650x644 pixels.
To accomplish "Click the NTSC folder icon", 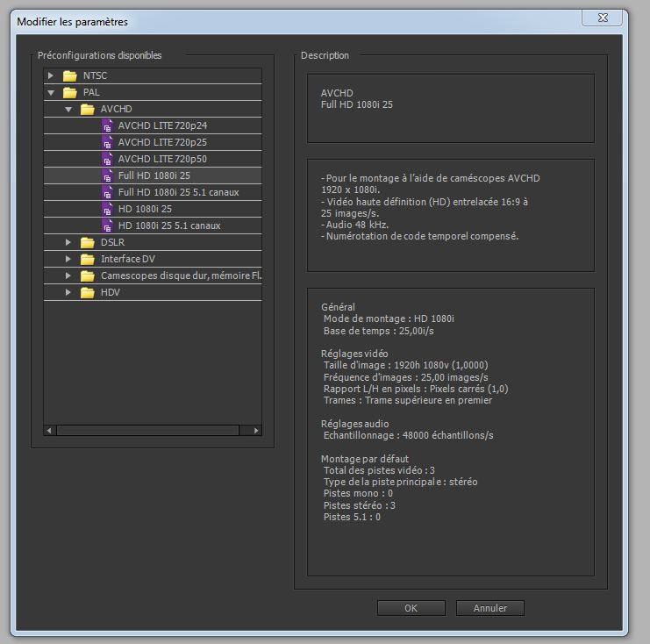I will pyautogui.click(x=70, y=75).
